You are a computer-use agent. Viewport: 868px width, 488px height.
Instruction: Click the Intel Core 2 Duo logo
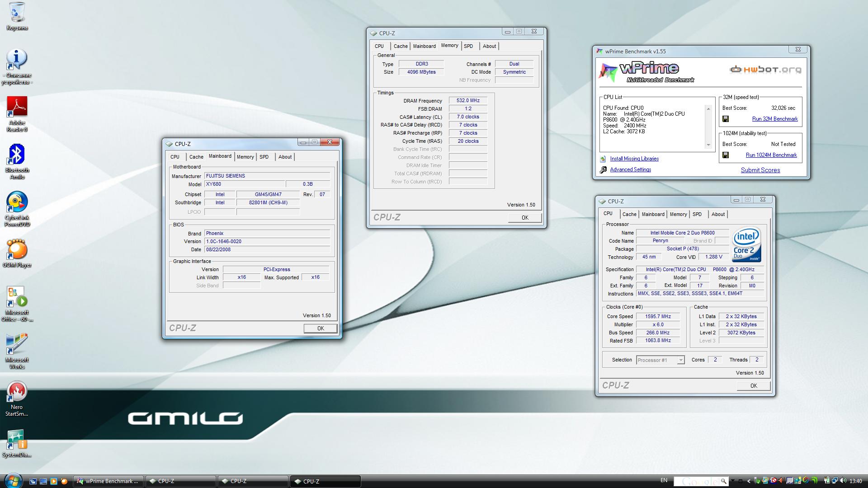[x=746, y=244]
